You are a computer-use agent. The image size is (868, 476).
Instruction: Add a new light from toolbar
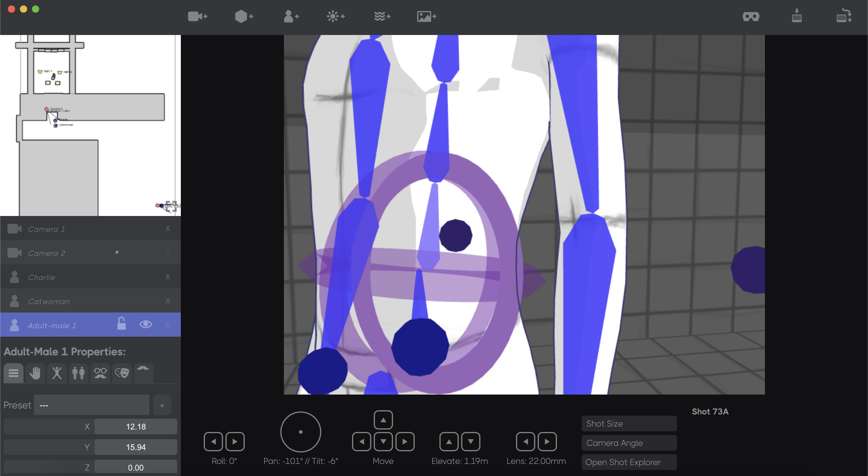[x=336, y=16]
